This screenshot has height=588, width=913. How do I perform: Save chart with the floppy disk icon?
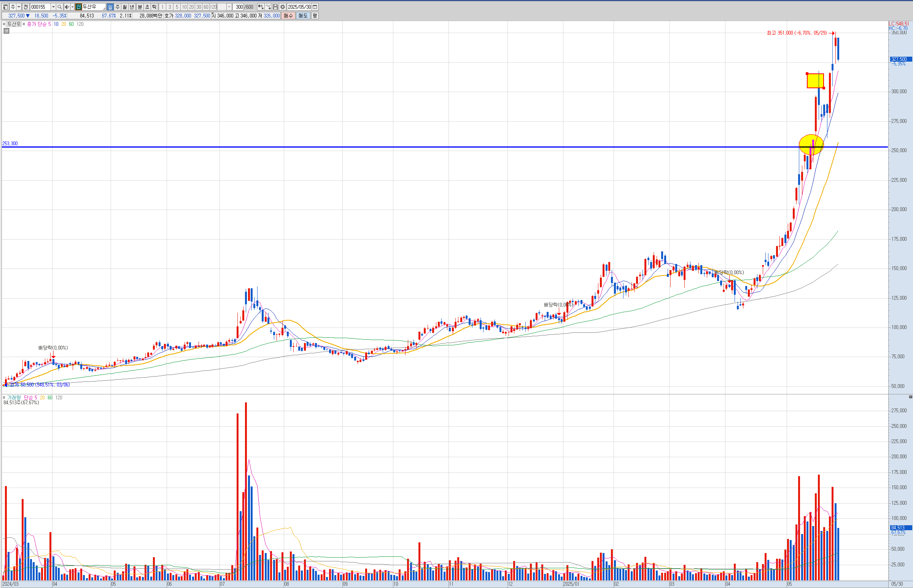(x=275, y=7)
